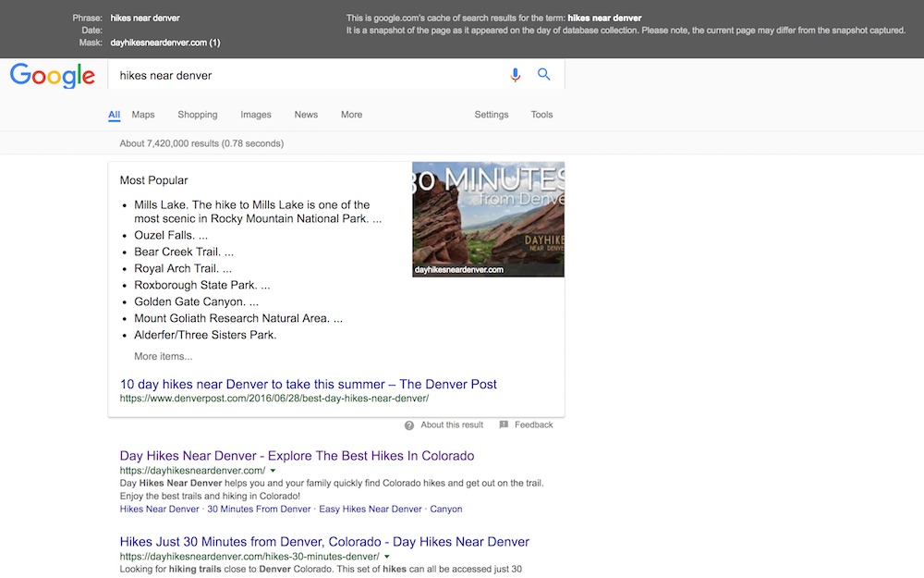Open the Settings menu
This screenshot has width=924, height=578.
tap(492, 115)
